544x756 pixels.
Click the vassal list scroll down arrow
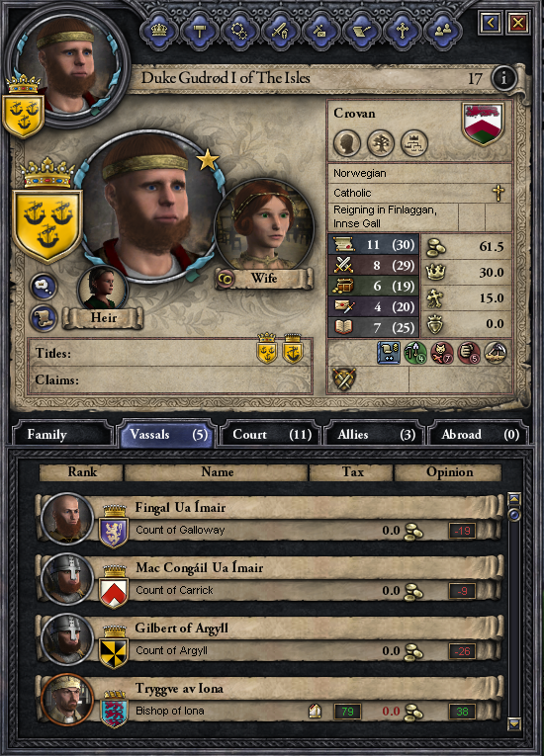tap(514, 723)
